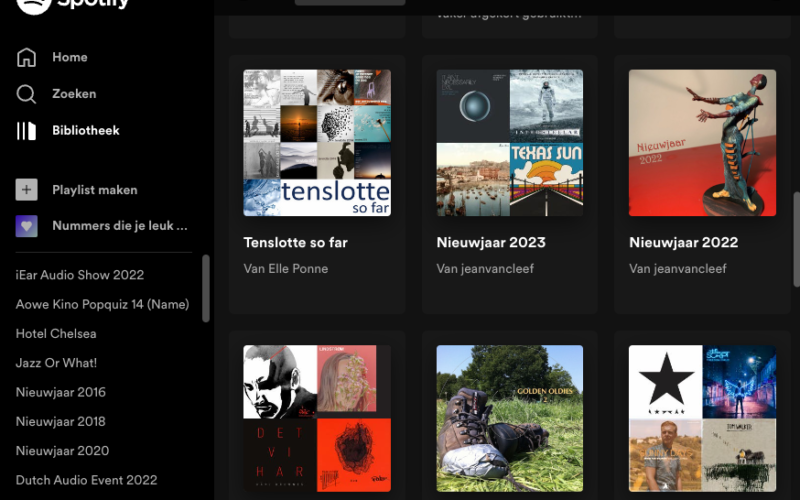This screenshot has width=800, height=500.
Task: Select Dutch Audio Event 2022 playlist
Action: [86, 481]
